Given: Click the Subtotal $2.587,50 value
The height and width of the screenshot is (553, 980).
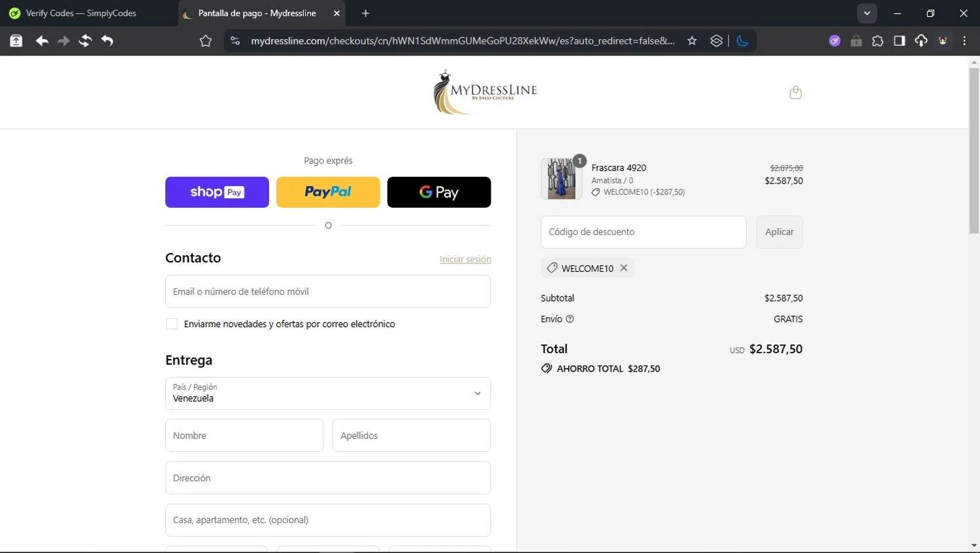Looking at the screenshot, I should pos(783,298).
